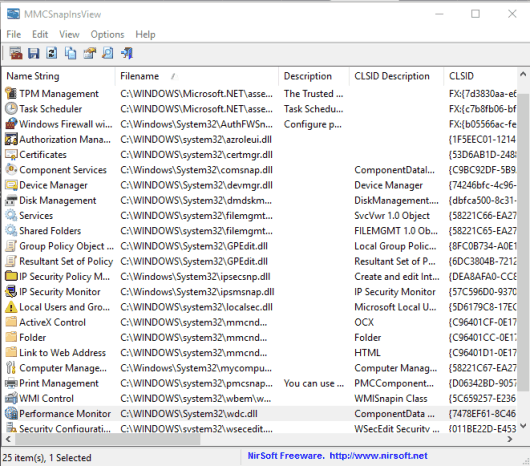Viewport: 530px width, 466px height.
Task: Click the Shared Folders row icon
Action: [x=11, y=230]
